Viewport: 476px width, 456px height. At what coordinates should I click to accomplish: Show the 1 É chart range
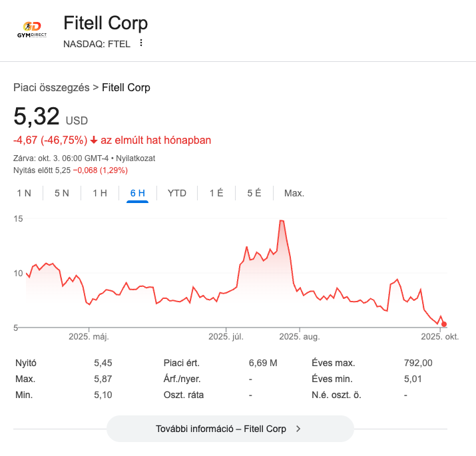[216, 193]
